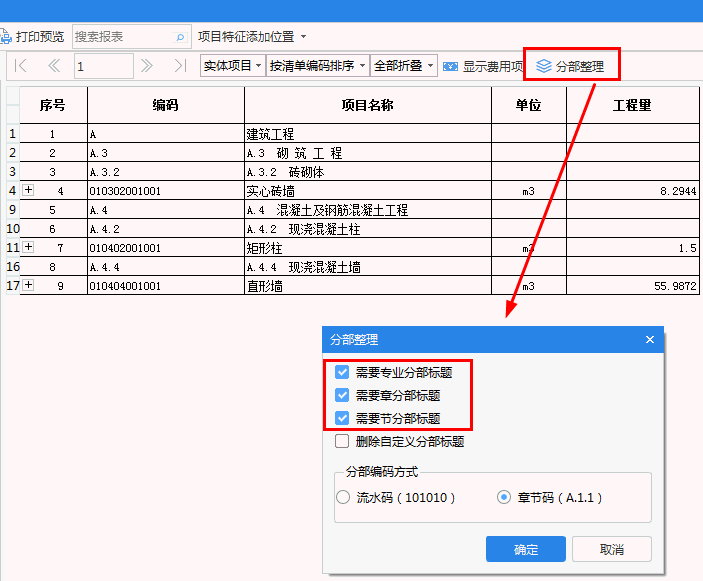Expand row 实心砖墙 with plus icon

[x=28, y=190]
